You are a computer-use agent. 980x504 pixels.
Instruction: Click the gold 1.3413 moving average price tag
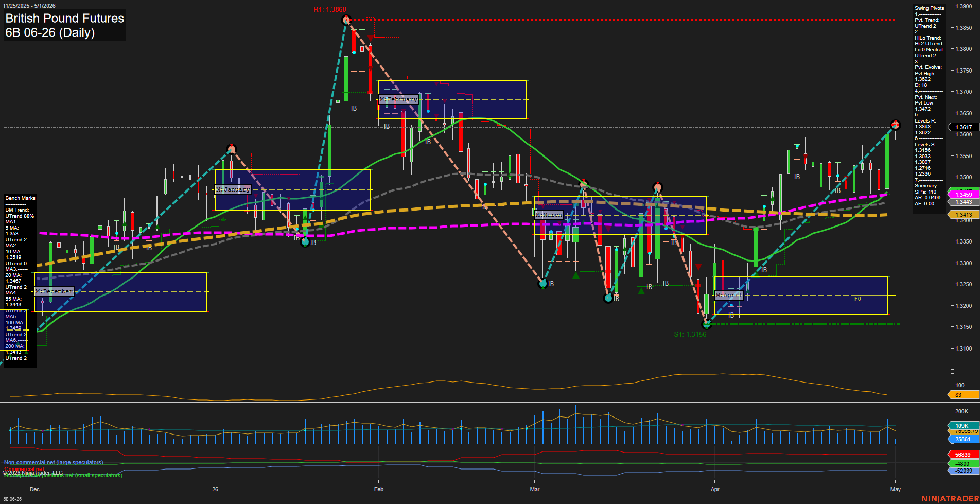click(x=964, y=215)
